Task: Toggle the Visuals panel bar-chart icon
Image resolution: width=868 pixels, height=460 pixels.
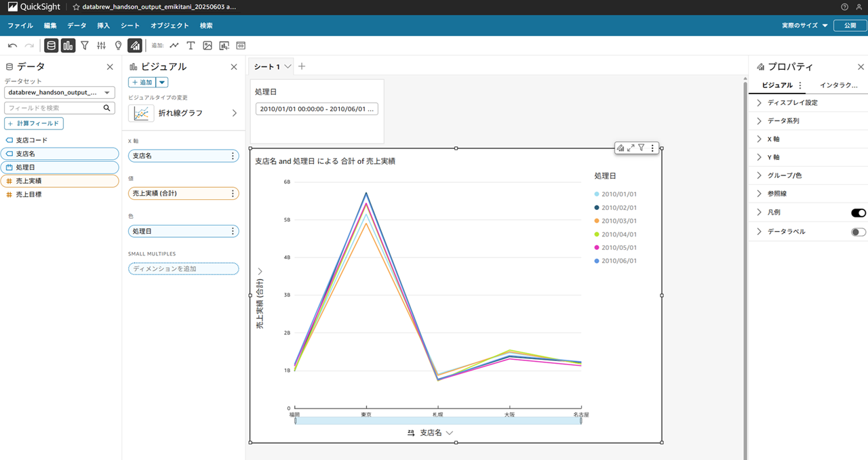Action: pyautogui.click(x=68, y=45)
